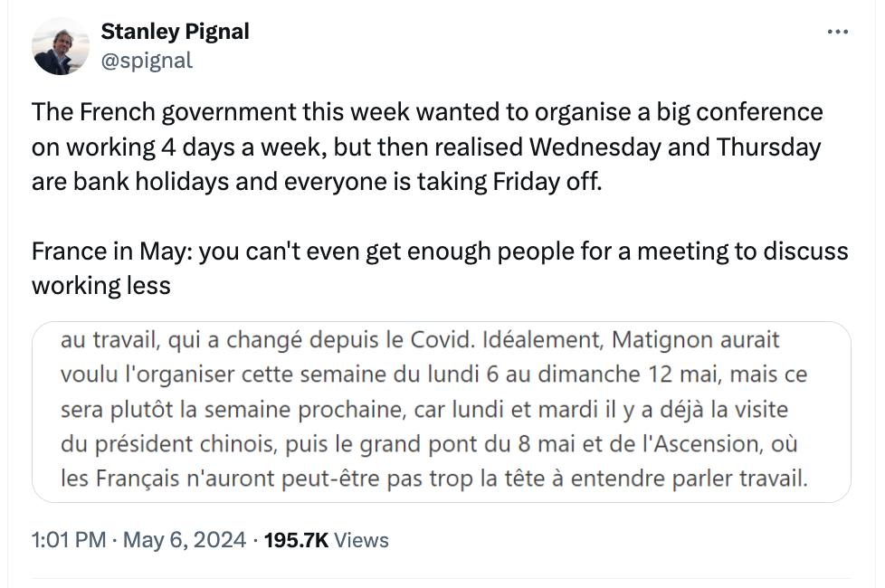Image resolution: width=885 pixels, height=588 pixels.
Task: Click the May 6, 2024 date
Action: [185, 540]
